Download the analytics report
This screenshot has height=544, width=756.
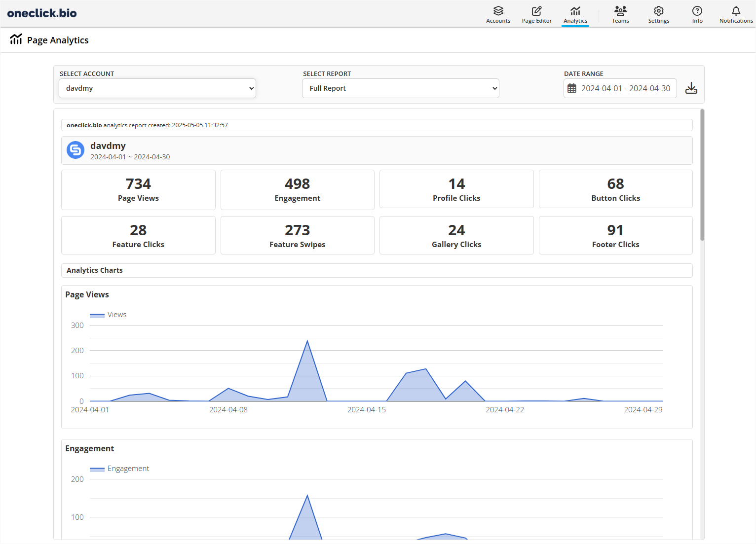tap(691, 88)
